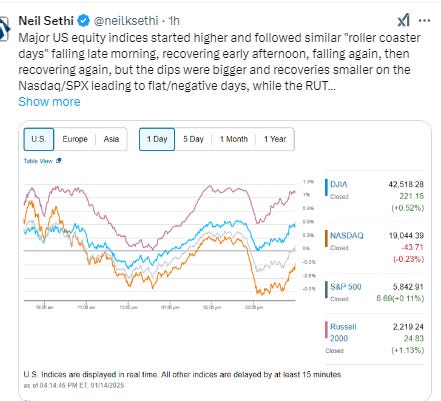Select the 1 Month time range
Viewport: 441px width, 401px height.
[x=234, y=139]
